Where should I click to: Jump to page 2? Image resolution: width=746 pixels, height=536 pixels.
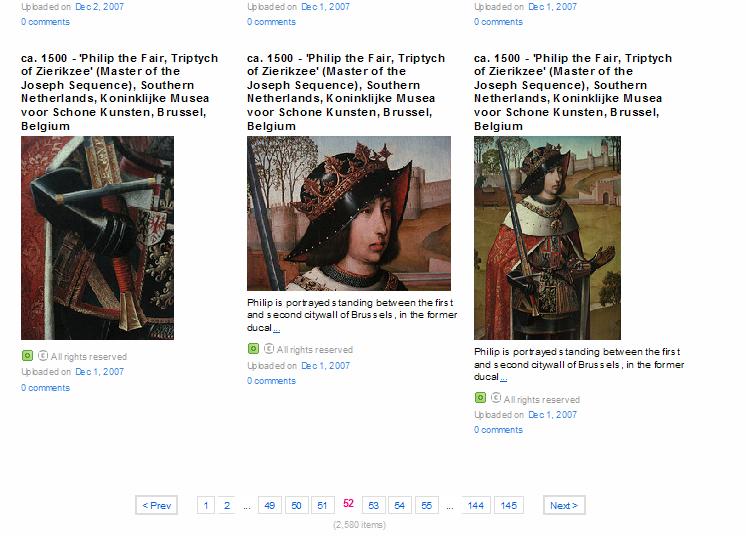(227, 505)
